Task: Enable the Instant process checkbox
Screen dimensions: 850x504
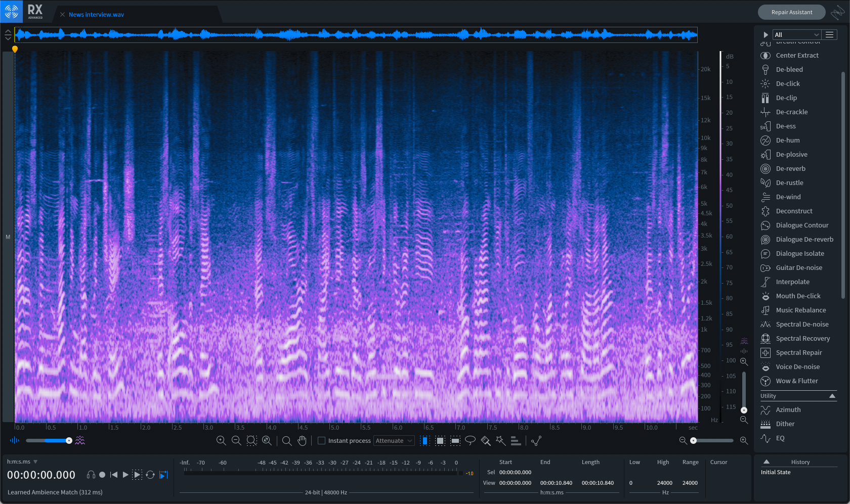Action: coord(321,441)
